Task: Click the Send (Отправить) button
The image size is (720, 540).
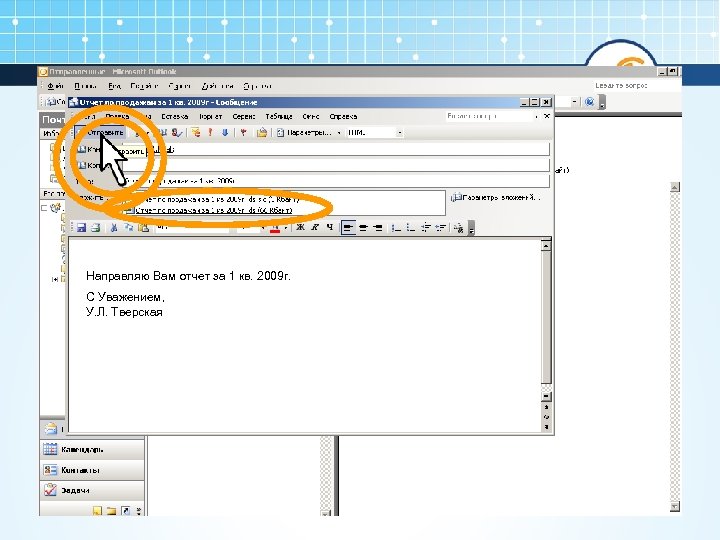Action: pyautogui.click(x=101, y=133)
